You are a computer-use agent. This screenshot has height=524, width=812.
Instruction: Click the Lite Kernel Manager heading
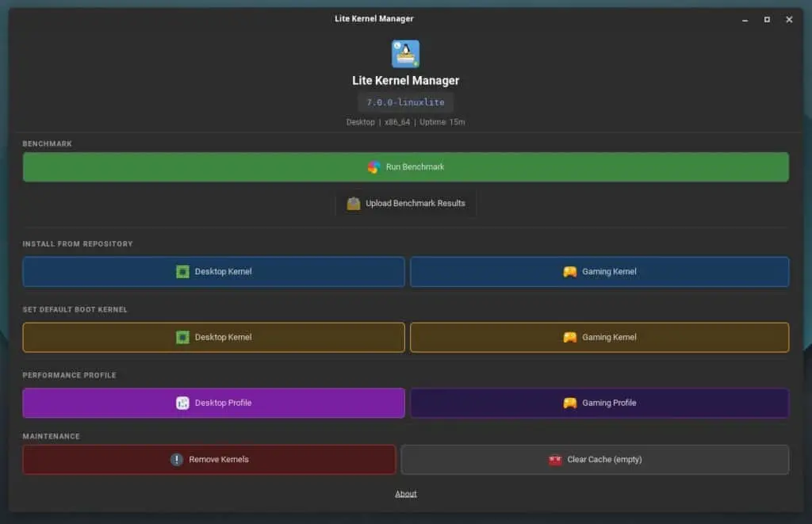click(x=405, y=81)
